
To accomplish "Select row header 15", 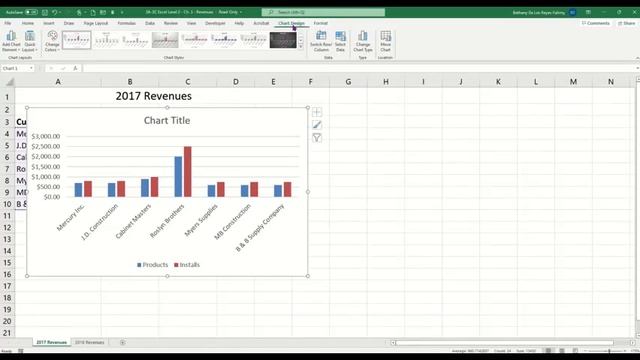I will click(x=7, y=262).
